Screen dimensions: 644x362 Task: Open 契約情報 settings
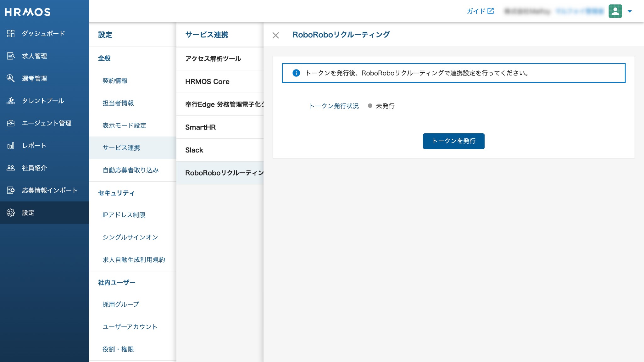point(132,81)
